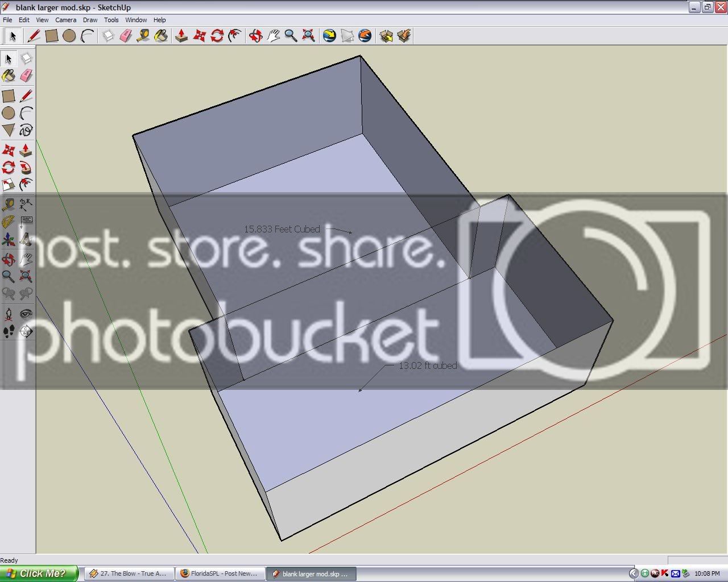Viewport: 728px width, 582px height.
Task: Click the "15.833 Feet Cubed" label
Action: [282, 229]
